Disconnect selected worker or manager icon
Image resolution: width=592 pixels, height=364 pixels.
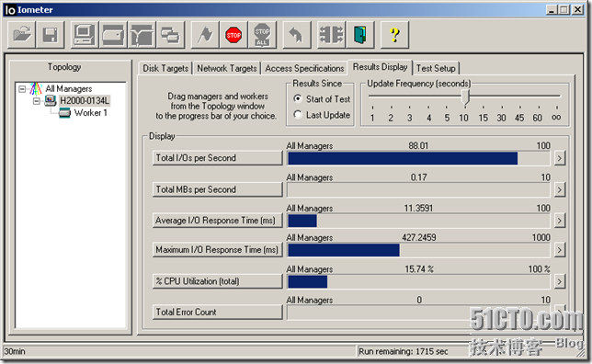click(332, 35)
